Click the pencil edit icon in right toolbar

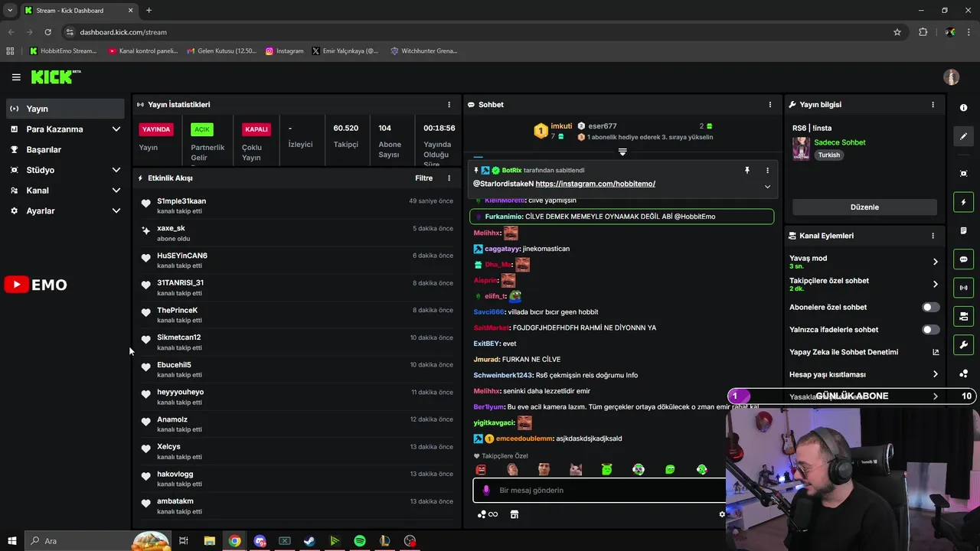point(963,136)
